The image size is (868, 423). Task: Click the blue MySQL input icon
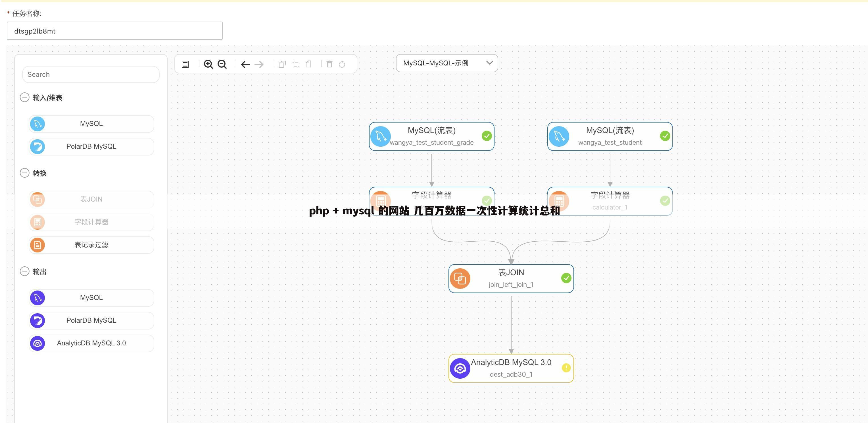(37, 124)
